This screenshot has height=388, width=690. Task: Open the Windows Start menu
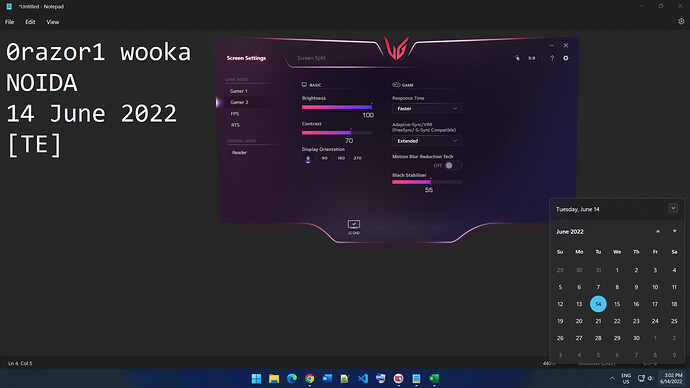click(x=256, y=378)
